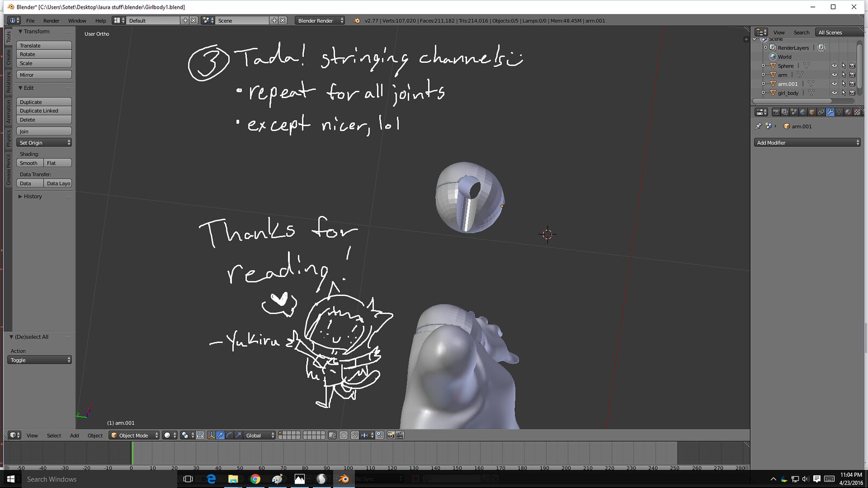The height and width of the screenshot is (488, 868).
Task: Click the RenderLayers data icon in outliner
Action: (x=822, y=48)
